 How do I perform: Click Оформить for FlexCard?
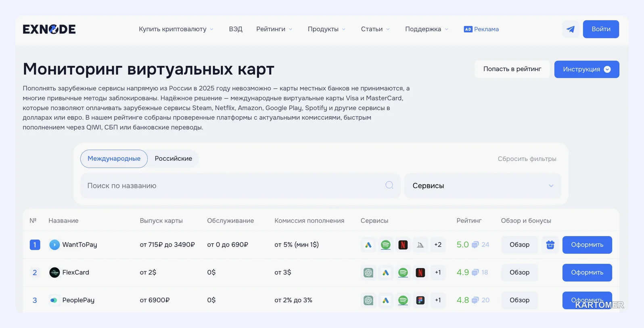coord(587,272)
